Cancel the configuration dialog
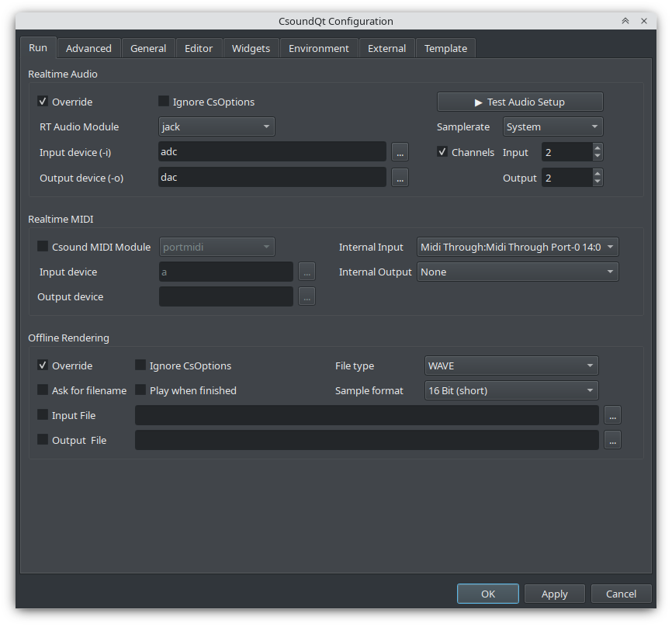This screenshot has width=672, height=627. point(621,594)
